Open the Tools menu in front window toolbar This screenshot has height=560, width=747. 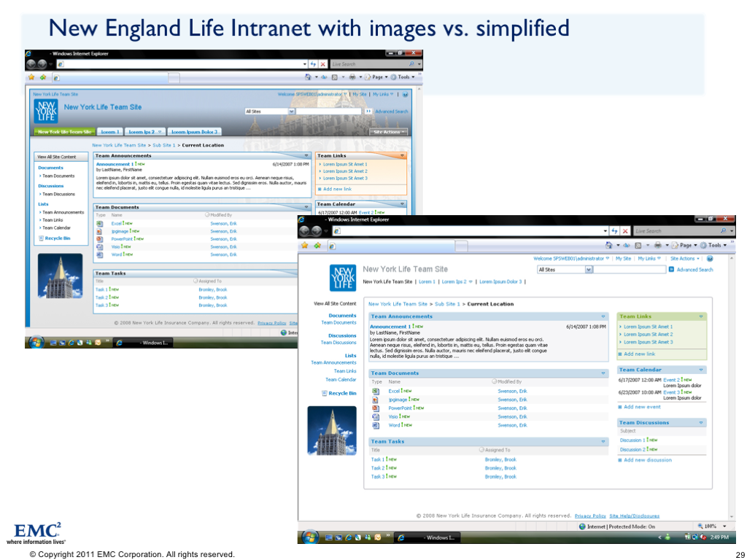713,245
